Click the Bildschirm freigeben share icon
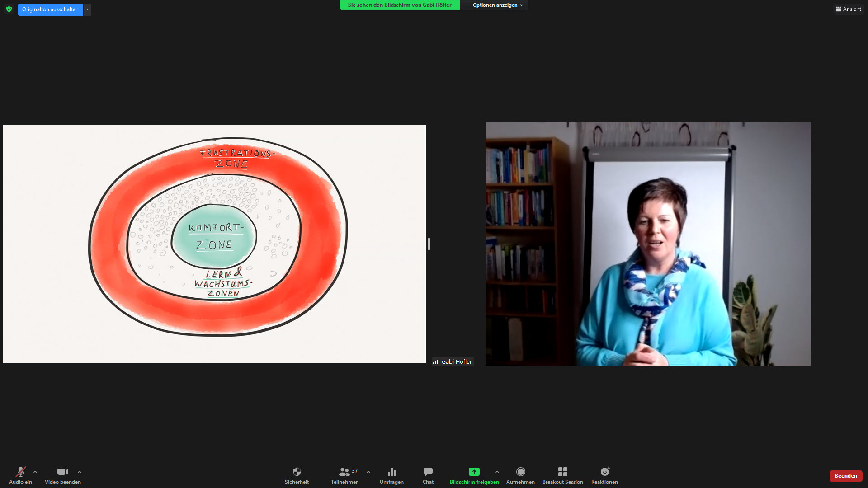This screenshot has height=488, width=868. (474, 472)
